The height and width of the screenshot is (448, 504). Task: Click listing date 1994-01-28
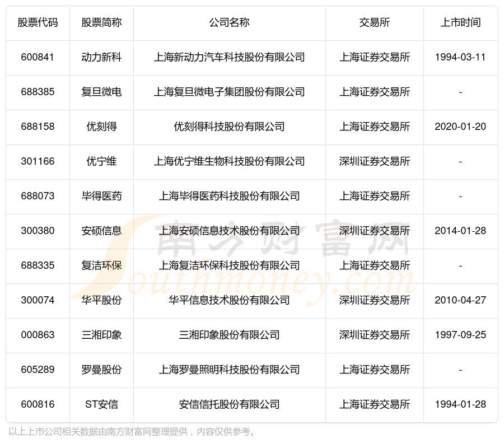coord(460,404)
